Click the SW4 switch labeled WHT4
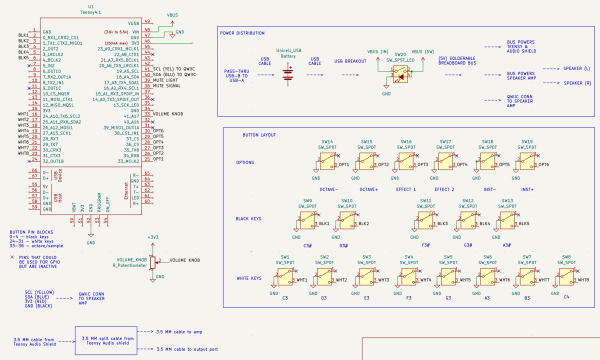The width and height of the screenshot is (600, 360). click(x=409, y=277)
